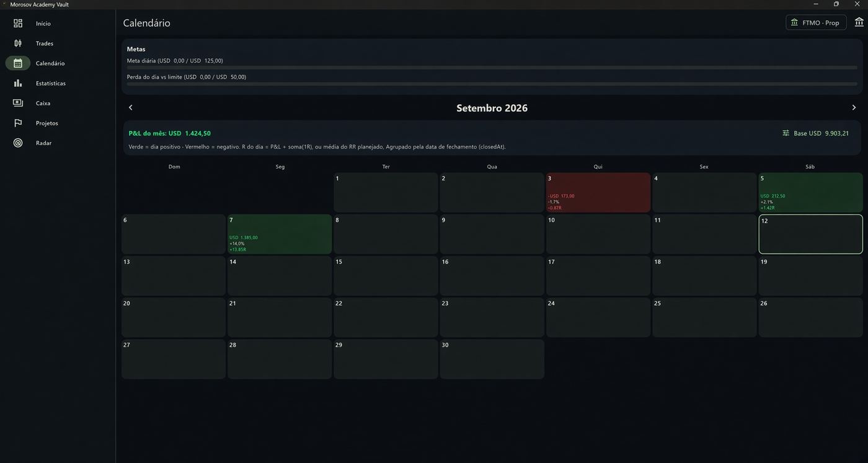
Task: Click the Base USD 9.903,21 value
Action: tap(821, 133)
